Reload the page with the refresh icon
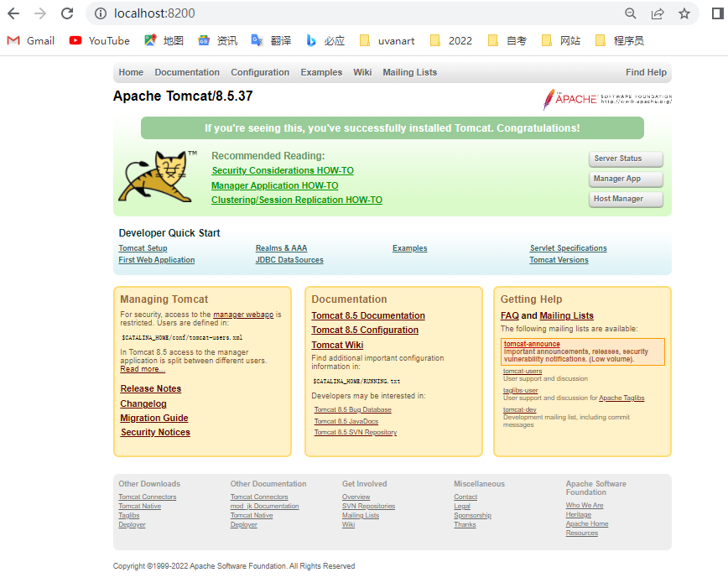Viewport: 728px width, 588px height. 67,13
